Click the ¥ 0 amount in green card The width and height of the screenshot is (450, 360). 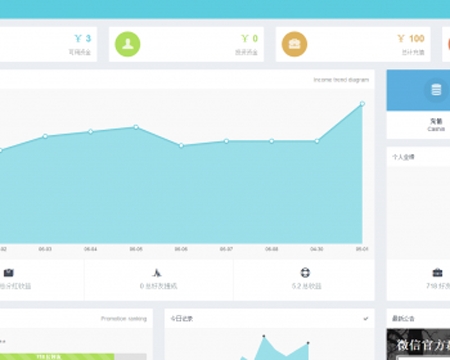[250, 39]
